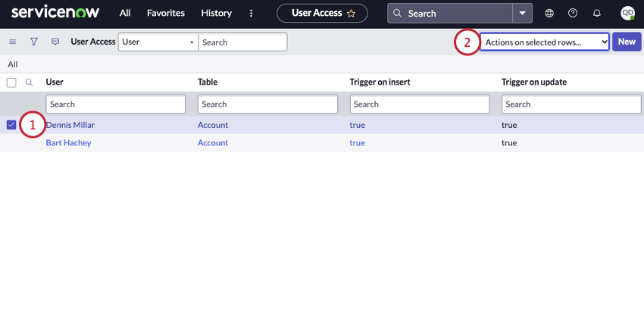Open the help question mark icon
Screen dimensions: 644x324
click(573, 13)
